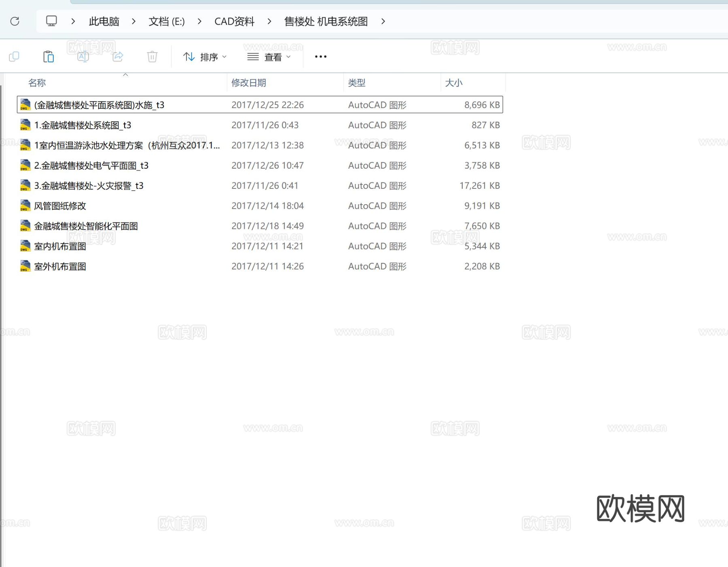The width and height of the screenshot is (728, 567).
Task: Open the 排序 sort dropdown
Action: point(205,57)
